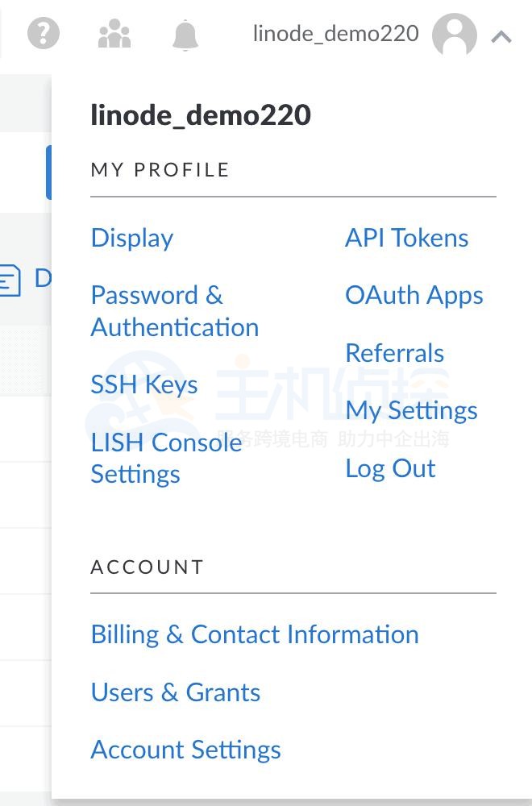The image size is (532, 806).
Task: View Referrals page
Action: click(x=394, y=353)
